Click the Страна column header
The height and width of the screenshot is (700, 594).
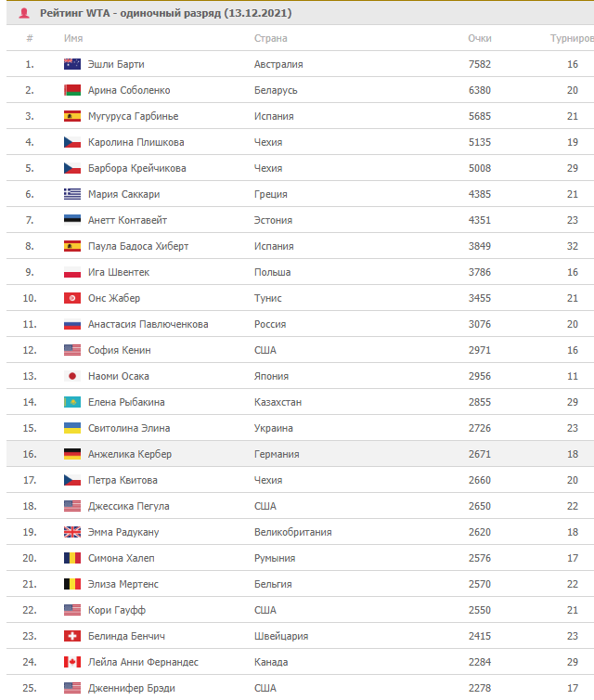[271, 38]
